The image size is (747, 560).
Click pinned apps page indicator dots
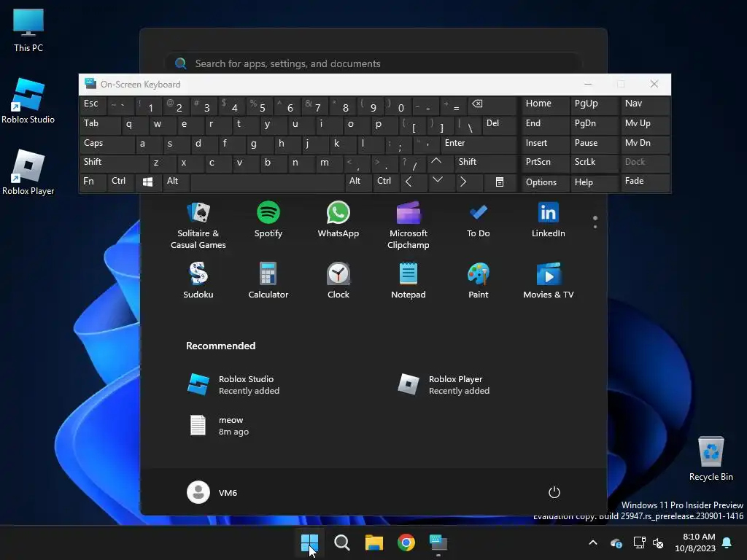(x=595, y=222)
